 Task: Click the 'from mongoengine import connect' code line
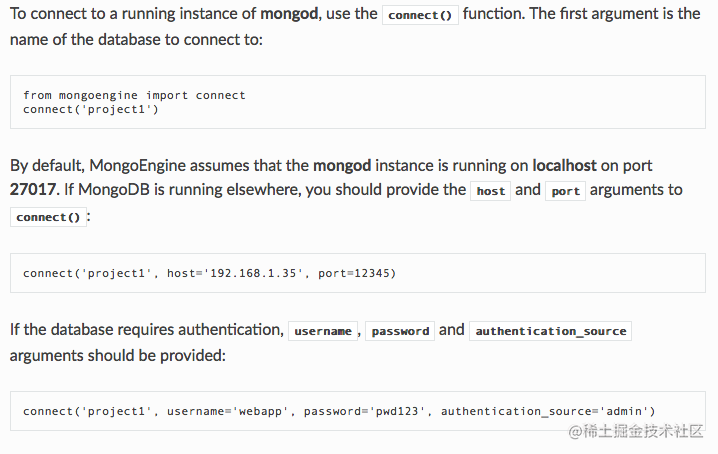coord(134,95)
